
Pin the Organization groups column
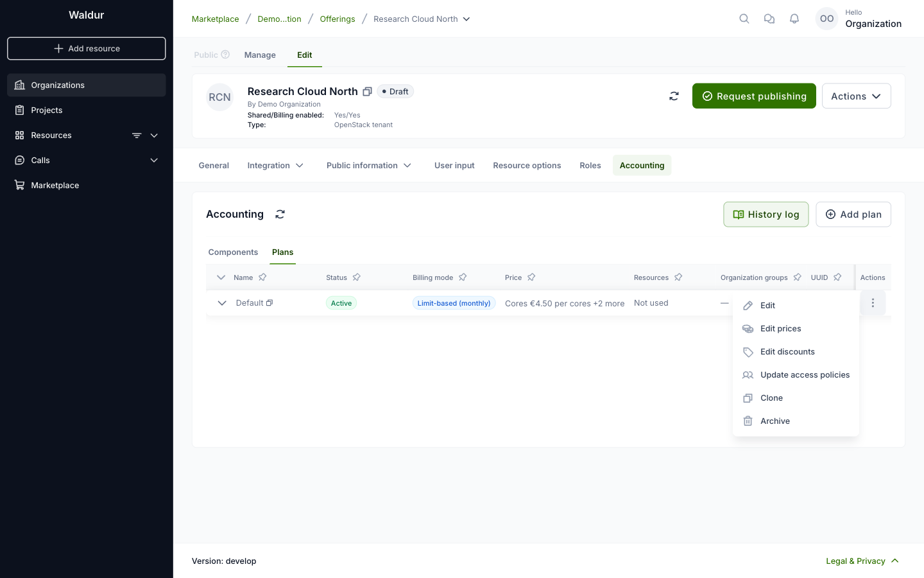797,277
